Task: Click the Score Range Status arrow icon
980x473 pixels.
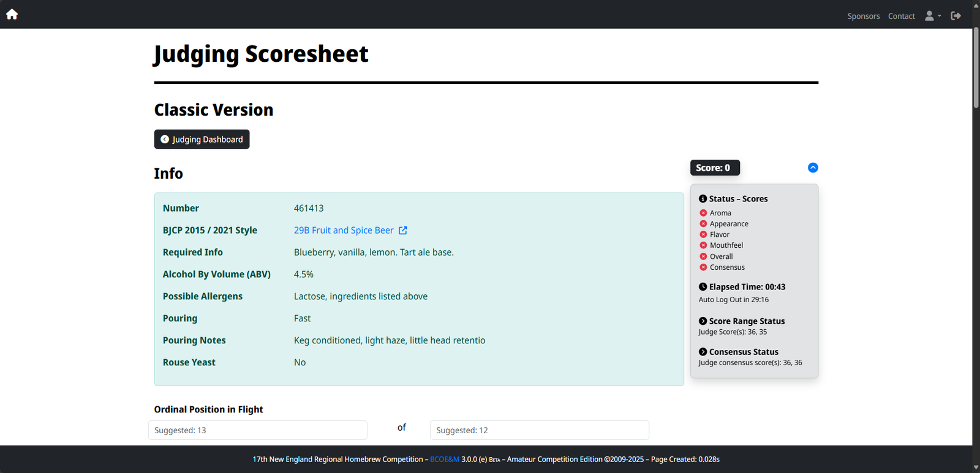Action: click(703, 321)
